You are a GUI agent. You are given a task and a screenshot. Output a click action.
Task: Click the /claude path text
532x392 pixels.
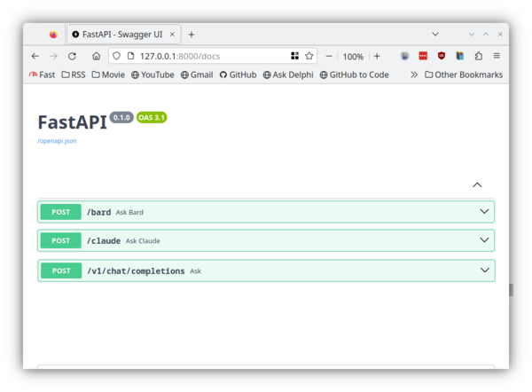[104, 240]
